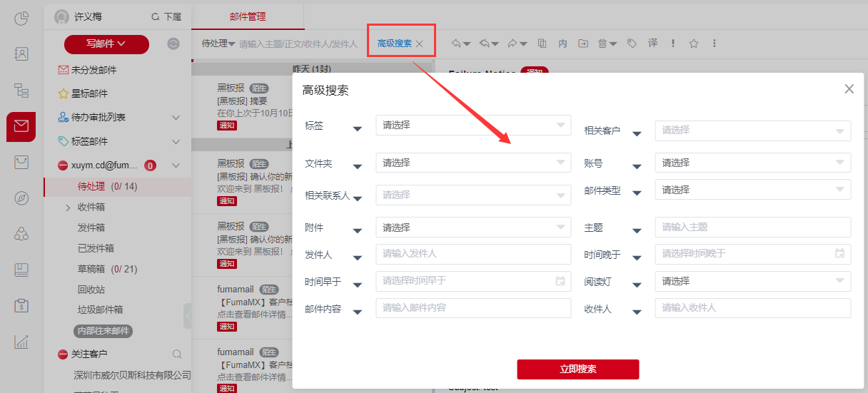This screenshot has width=868, height=393.
Task: Open the 文件夹 select dropdown
Action: point(473,163)
